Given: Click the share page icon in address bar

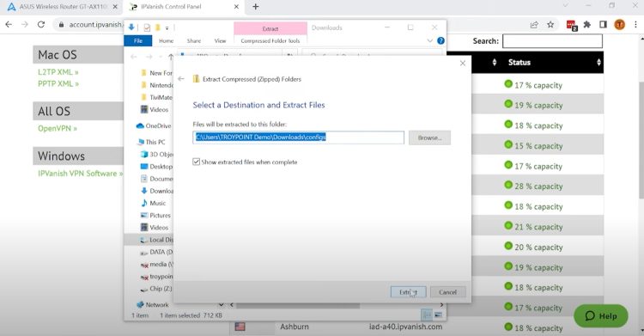Looking at the screenshot, I should [534, 25].
